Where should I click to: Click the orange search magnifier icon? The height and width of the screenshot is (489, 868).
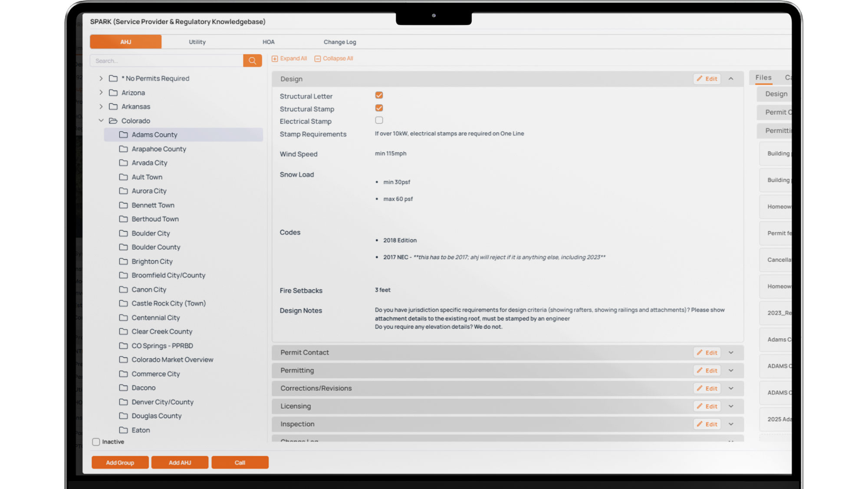tap(252, 61)
